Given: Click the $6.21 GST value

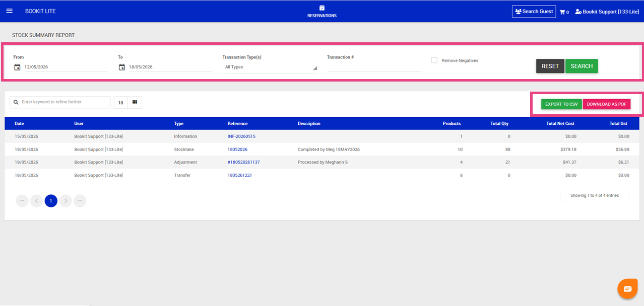Looking at the screenshot, I should (x=624, y=162).
